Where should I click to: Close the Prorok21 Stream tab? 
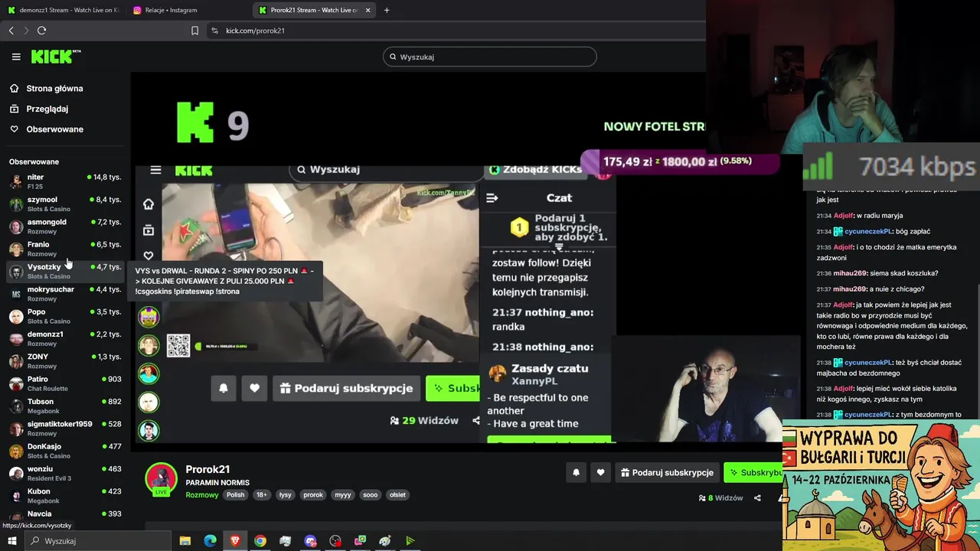[368, 10]
